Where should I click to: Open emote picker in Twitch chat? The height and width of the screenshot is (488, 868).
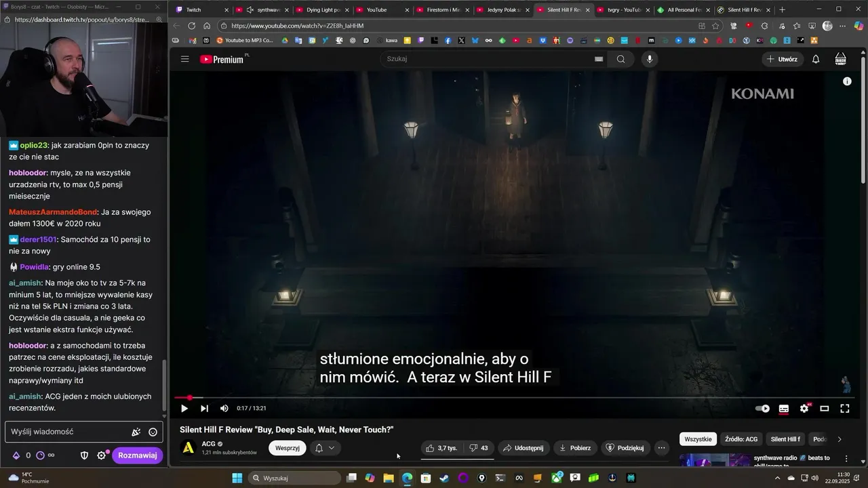[153, 432]
